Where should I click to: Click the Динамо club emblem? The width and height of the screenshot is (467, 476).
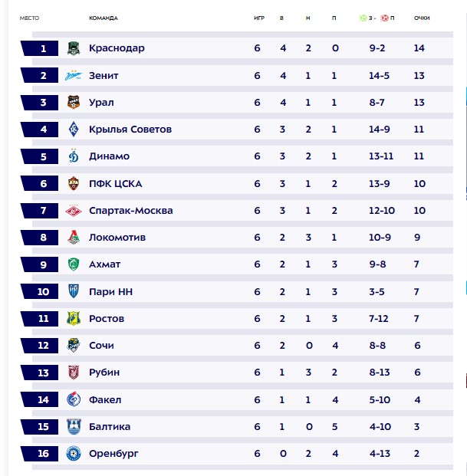point(74,156)
